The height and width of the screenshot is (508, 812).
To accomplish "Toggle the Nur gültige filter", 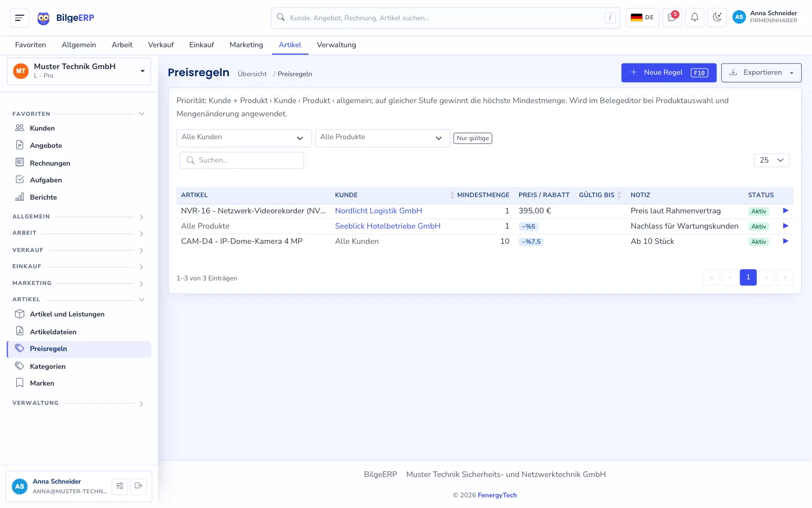I will click(472, 138).
